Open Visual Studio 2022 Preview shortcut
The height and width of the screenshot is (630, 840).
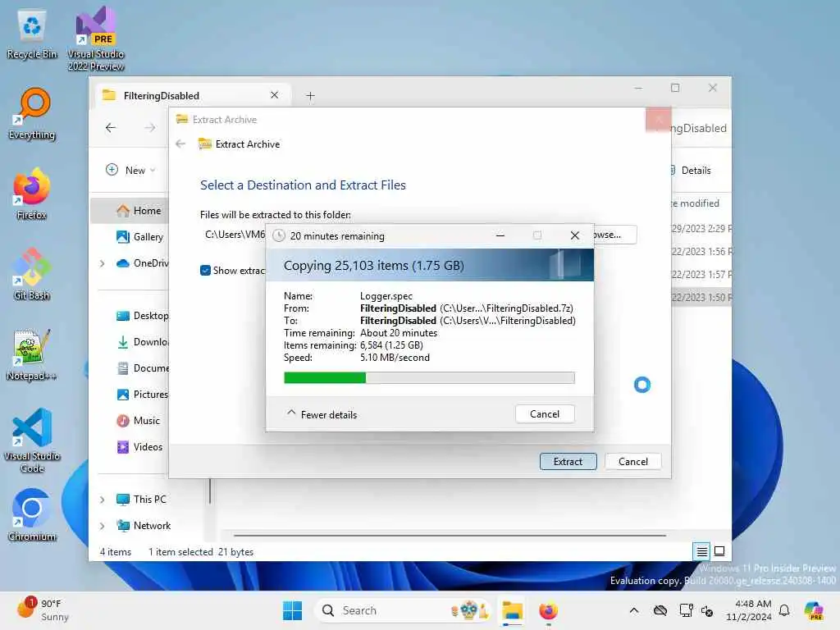point(96,39)
